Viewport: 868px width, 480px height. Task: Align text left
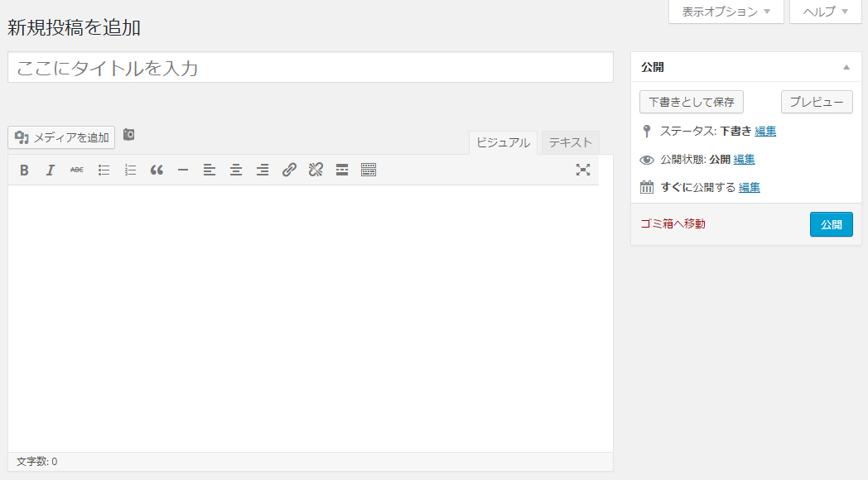coord(210,170)
